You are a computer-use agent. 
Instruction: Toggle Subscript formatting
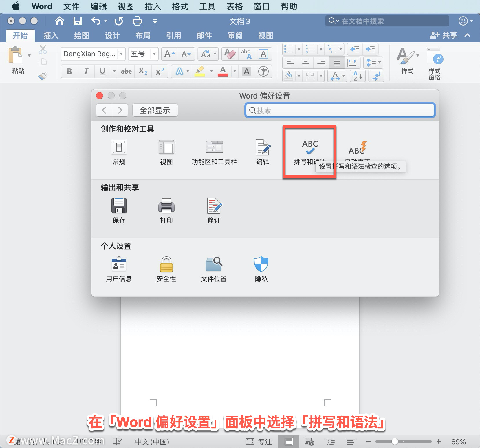click(x=143, y=71)
